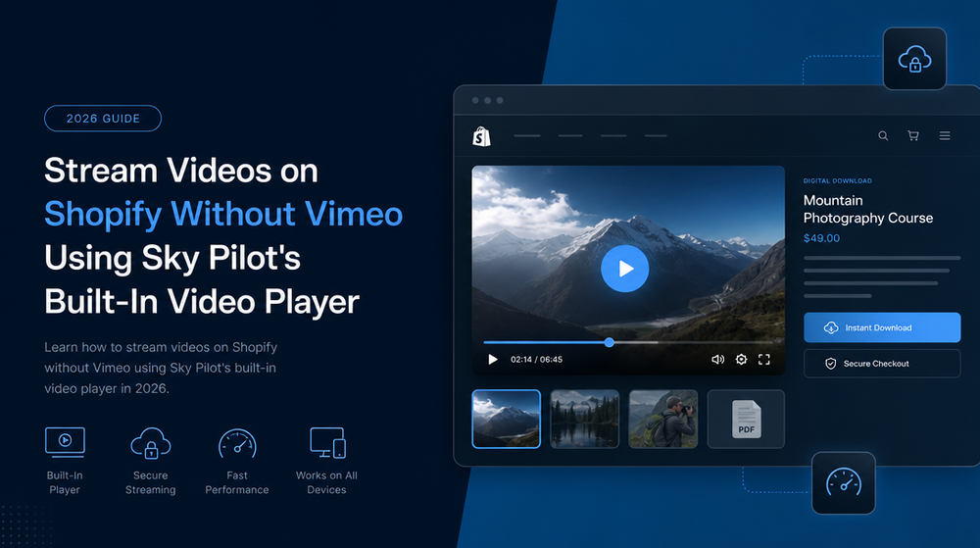Viewport: 980px width, 548px height.
Task: Select the forest lake thumbnail
Action: coord(584,419)
